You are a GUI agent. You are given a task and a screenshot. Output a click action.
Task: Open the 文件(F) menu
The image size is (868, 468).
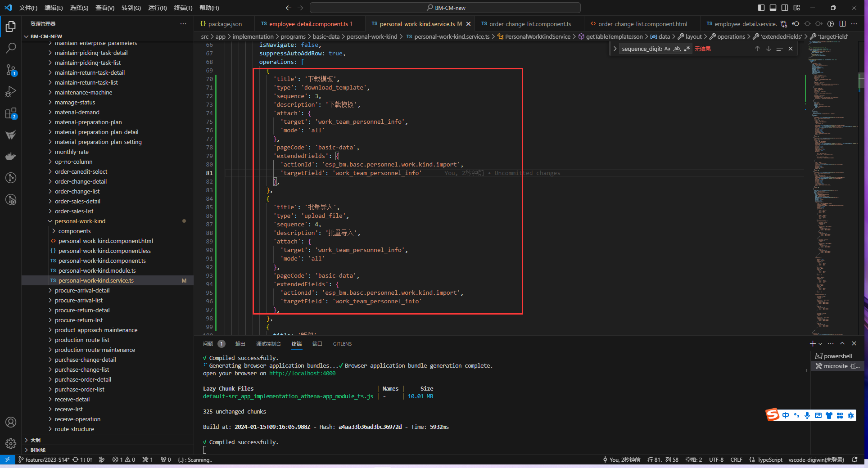pyautogui.click(x=28, y=8)
